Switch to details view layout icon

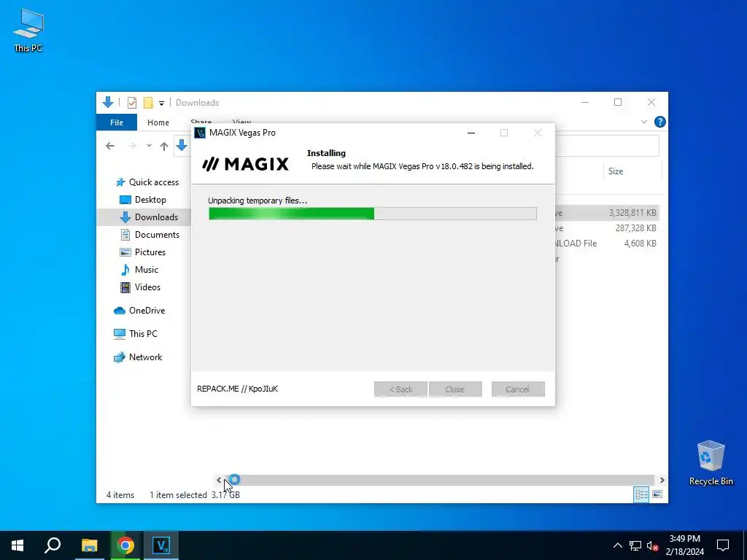[641, 494]
